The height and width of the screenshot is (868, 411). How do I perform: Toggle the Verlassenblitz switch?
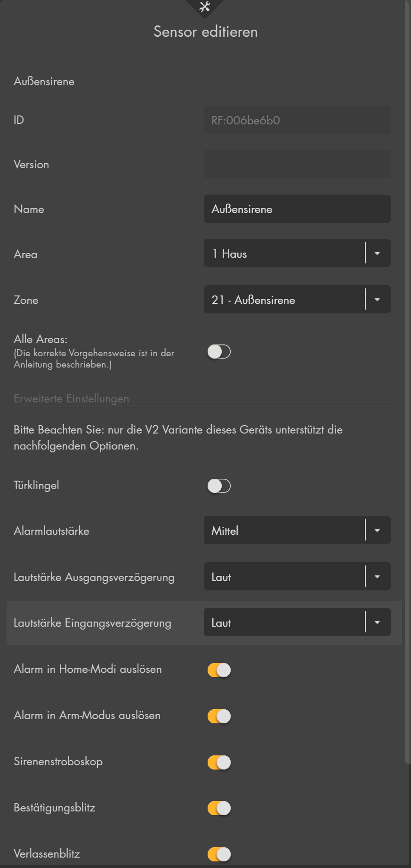(x=219, y=854)
